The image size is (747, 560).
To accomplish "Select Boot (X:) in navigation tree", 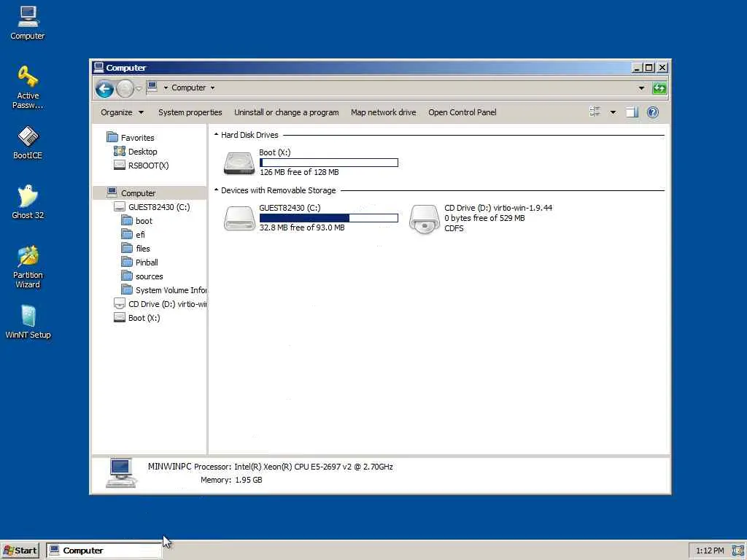I will (x=137, y=318).
